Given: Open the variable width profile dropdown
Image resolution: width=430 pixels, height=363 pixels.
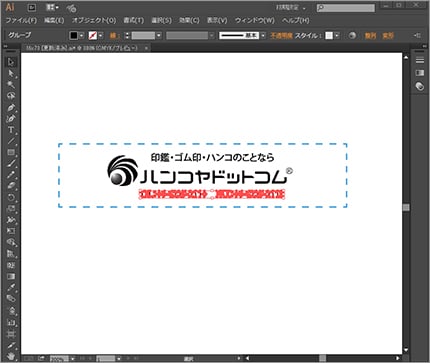Looking at the screenshot, I should [x=212, y=35].
